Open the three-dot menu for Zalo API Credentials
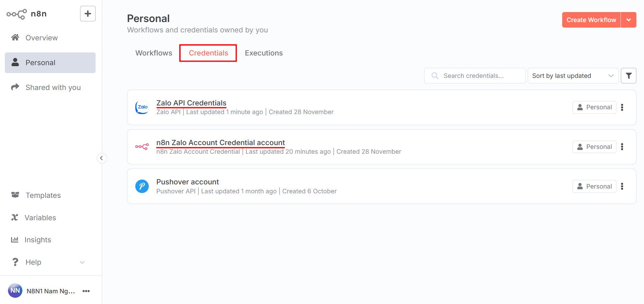The height and width of the screenshot is (304, 644). (622, 107)
